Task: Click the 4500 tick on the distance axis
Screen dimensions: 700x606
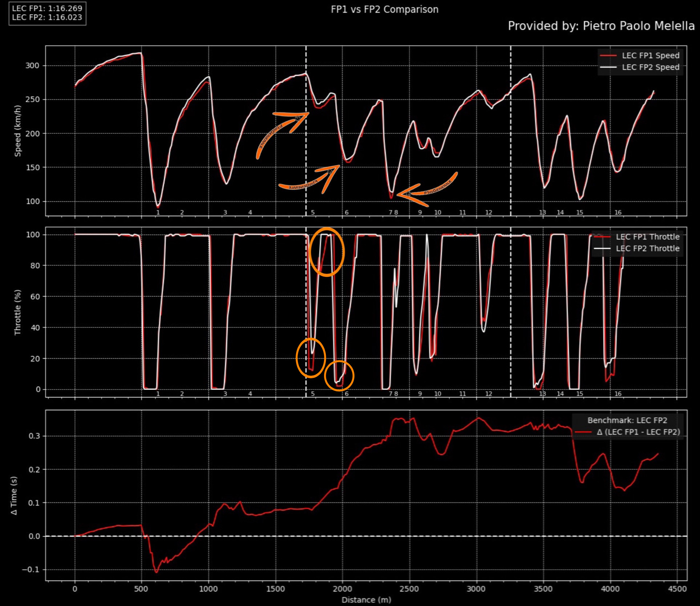Action: [677, 589]
